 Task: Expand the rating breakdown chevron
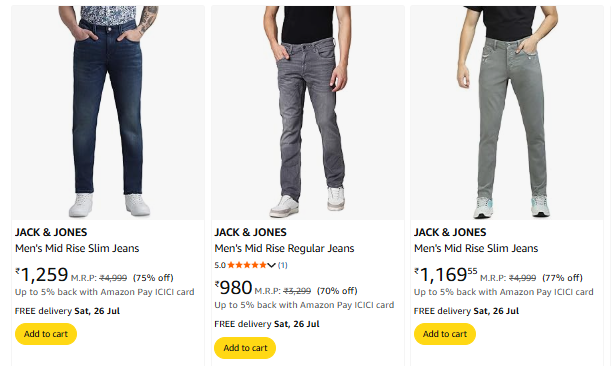tap(272, 265)
